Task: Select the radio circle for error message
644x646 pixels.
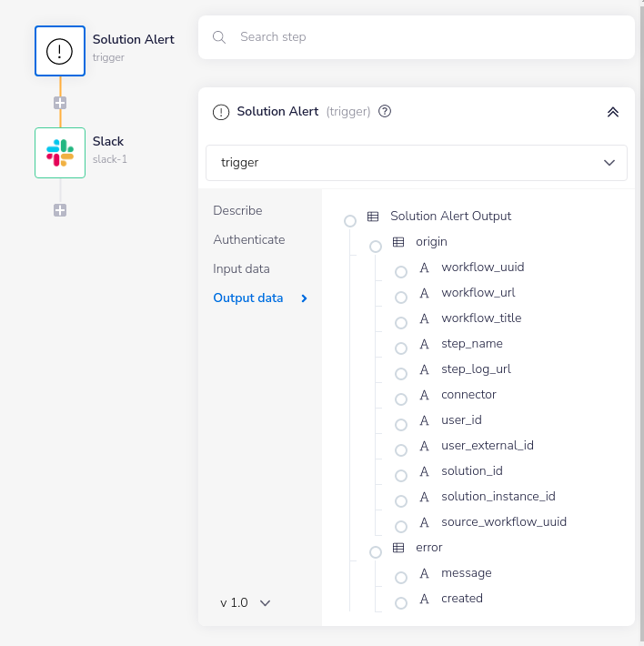Action: 401,578
